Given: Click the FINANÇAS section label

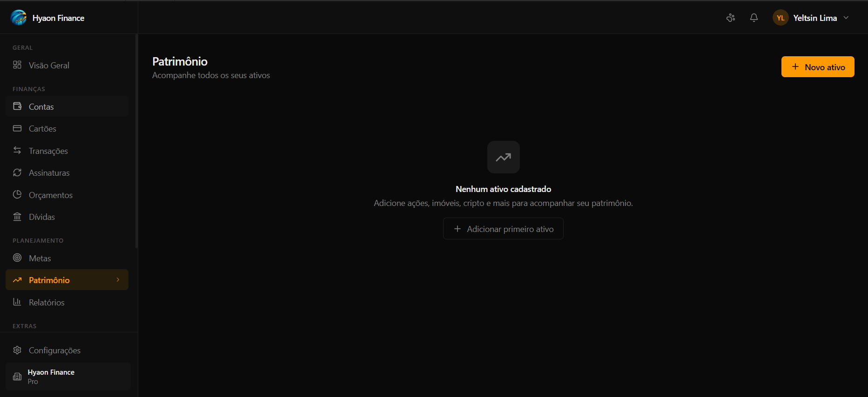Looking at the screenshot, I should pos(29,89).
